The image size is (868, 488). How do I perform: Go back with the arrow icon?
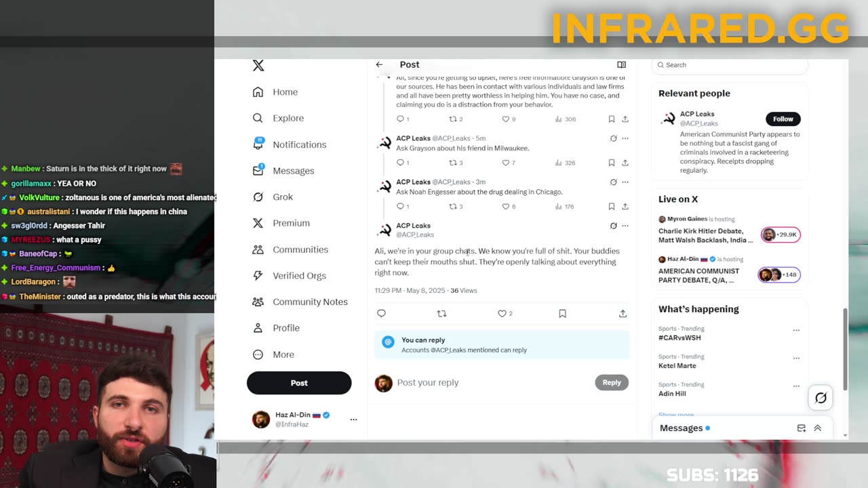tap(379, 64)
